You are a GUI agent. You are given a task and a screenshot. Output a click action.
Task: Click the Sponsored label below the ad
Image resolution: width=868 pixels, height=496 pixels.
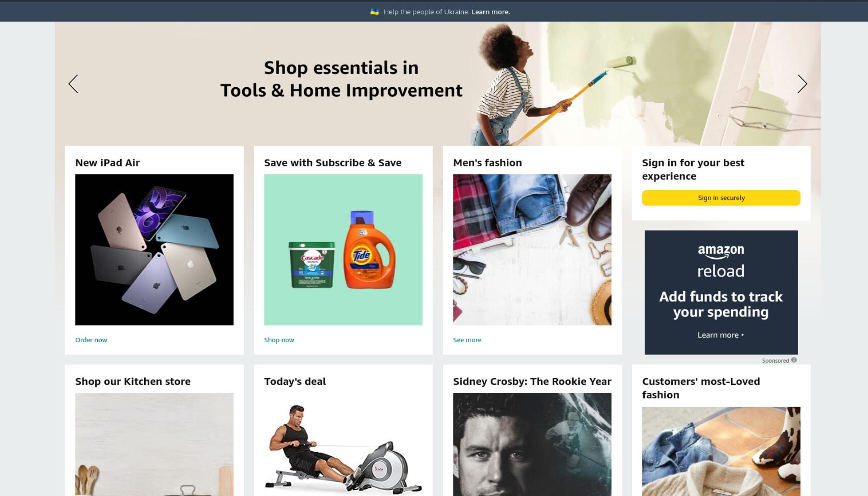coord(775,360)
